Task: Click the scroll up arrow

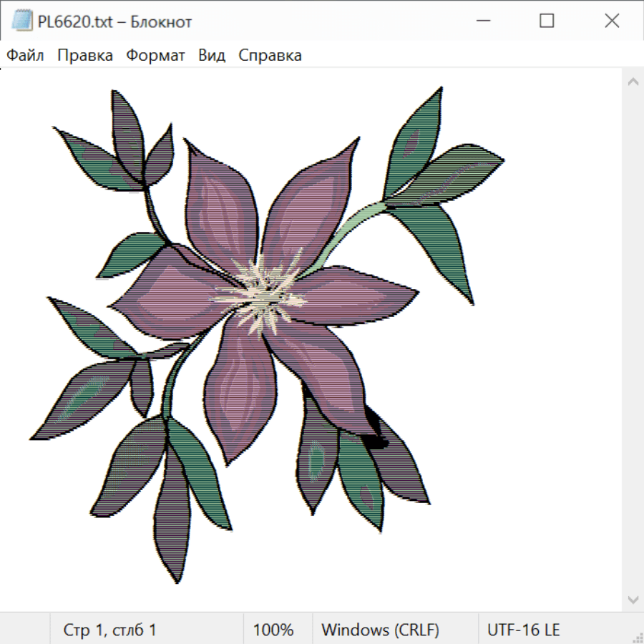Action: pos(633,82)
